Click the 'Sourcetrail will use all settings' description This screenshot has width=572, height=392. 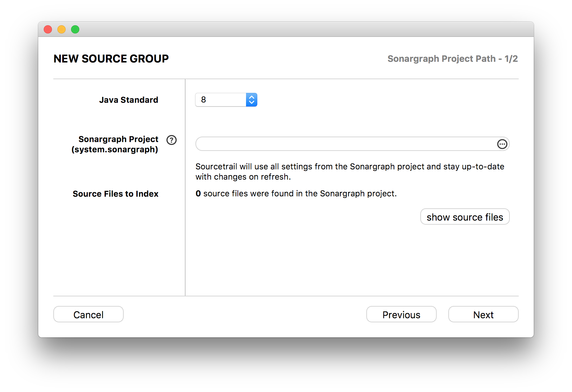350,171
